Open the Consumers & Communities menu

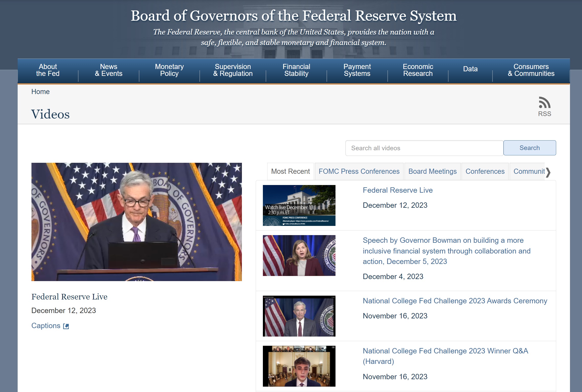tap(531, 70)
